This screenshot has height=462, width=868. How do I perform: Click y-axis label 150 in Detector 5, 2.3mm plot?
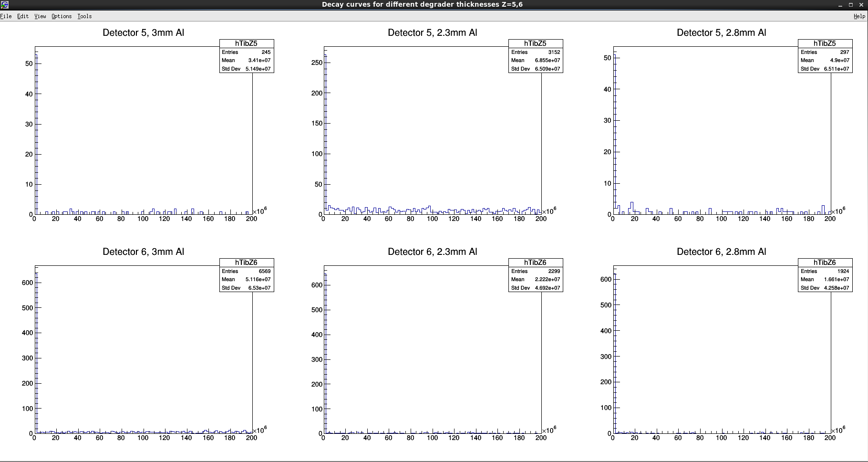click(x=317, y=124)
